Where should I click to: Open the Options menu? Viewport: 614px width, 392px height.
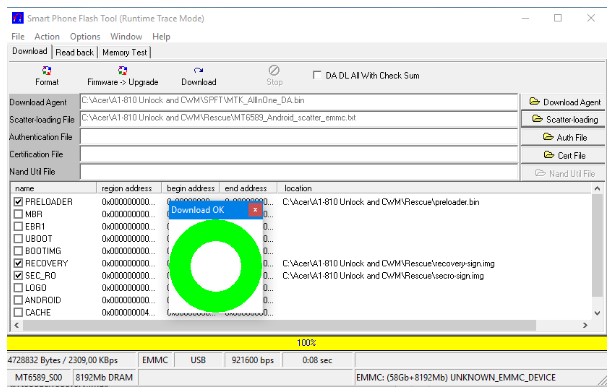click(x=85, y=36)
